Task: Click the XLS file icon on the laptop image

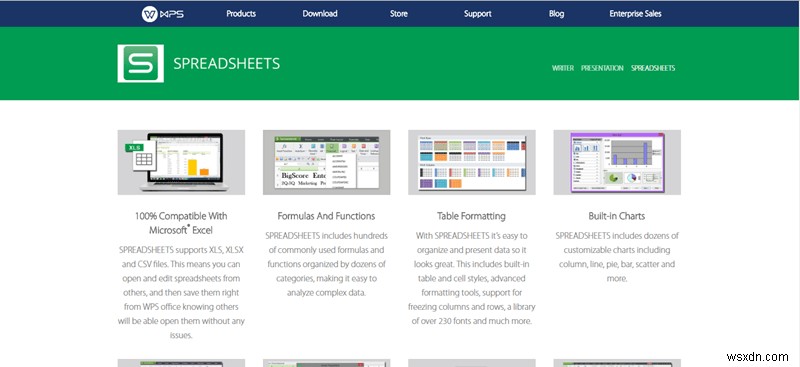Action: point(140,156)
